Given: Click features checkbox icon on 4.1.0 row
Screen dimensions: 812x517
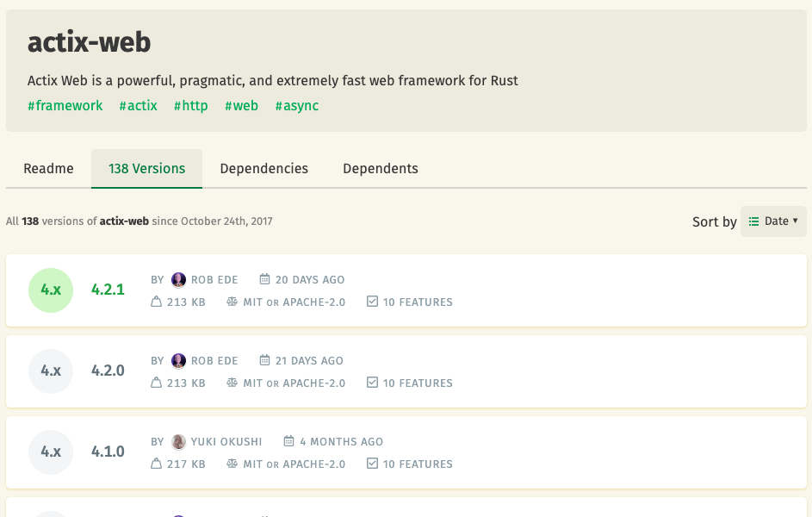Looking at the screenshot, I should pyautogui.click(x=372, y=464).
